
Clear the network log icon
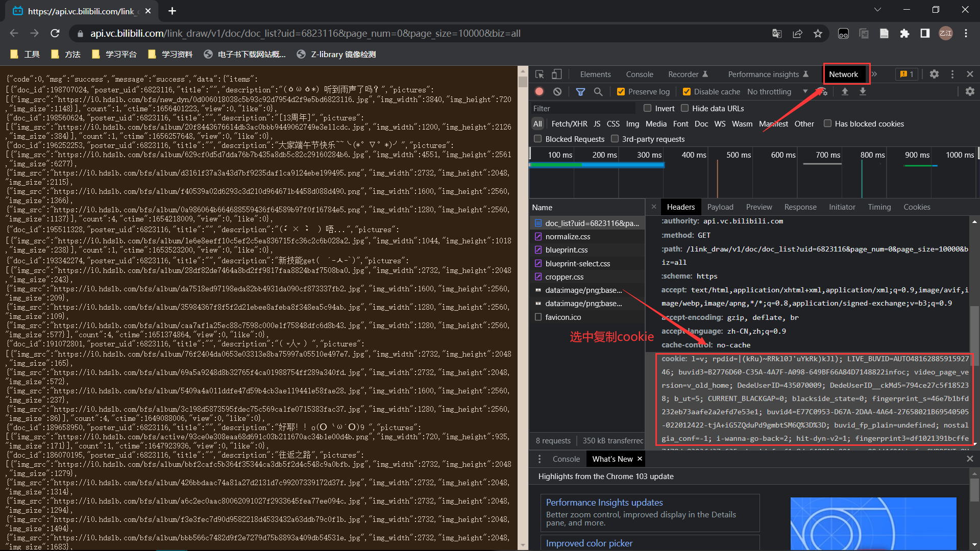557,92
